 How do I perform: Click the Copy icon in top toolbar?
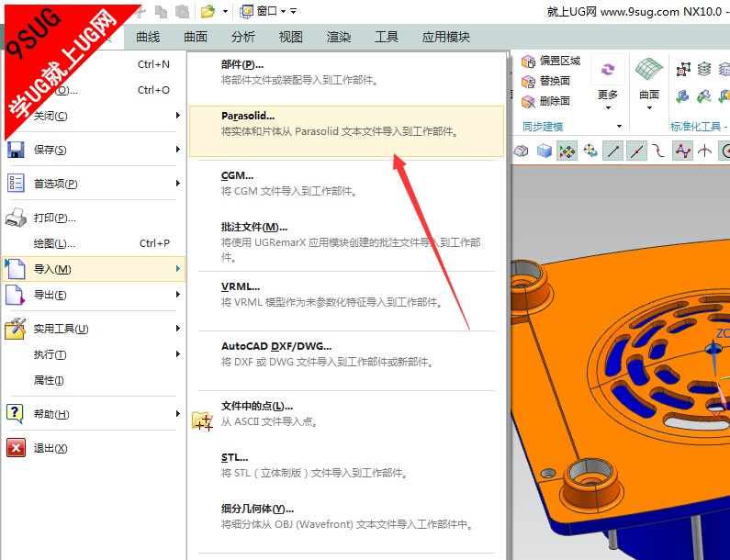pyautogui.click(x=161, y=11)
